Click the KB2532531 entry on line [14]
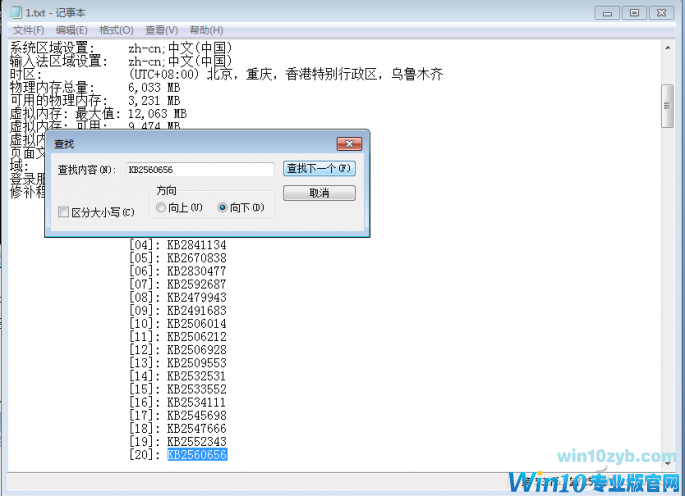Image resolution: width=685 pixels, height=496 pixels. [197, 376]
